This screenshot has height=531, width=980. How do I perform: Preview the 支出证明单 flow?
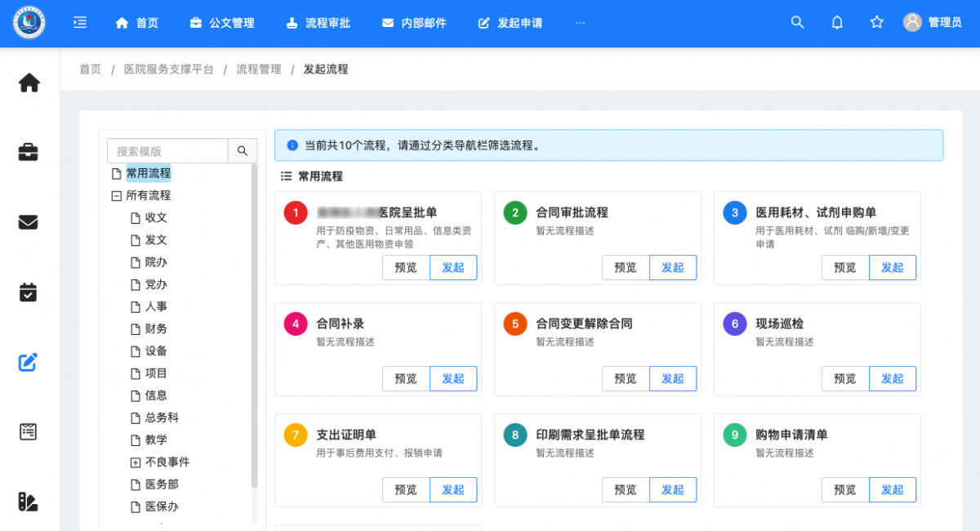pos(406,489)
